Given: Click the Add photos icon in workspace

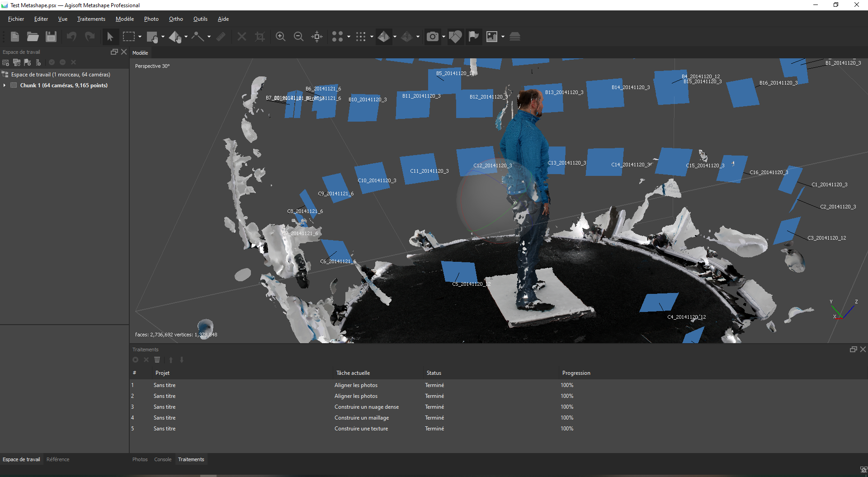Looking at the screenshot, I should point(17,62).
